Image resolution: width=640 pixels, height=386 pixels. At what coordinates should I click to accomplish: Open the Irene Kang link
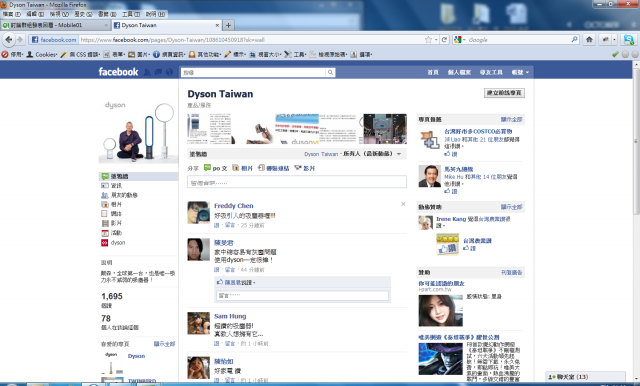(451, 219)
